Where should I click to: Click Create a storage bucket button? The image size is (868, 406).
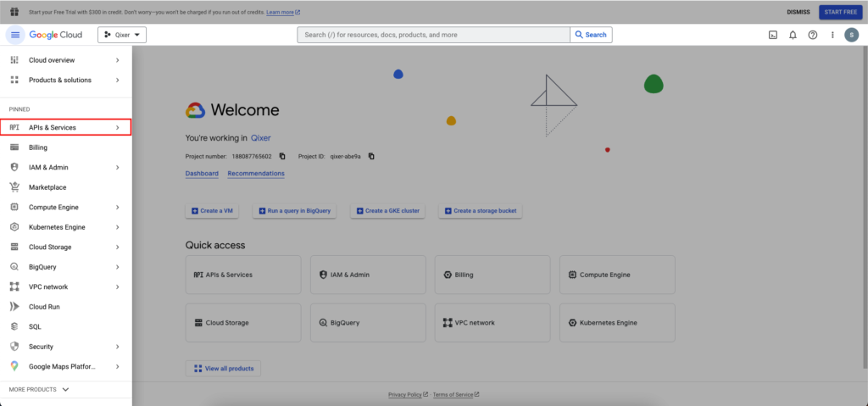click(481, 211)
